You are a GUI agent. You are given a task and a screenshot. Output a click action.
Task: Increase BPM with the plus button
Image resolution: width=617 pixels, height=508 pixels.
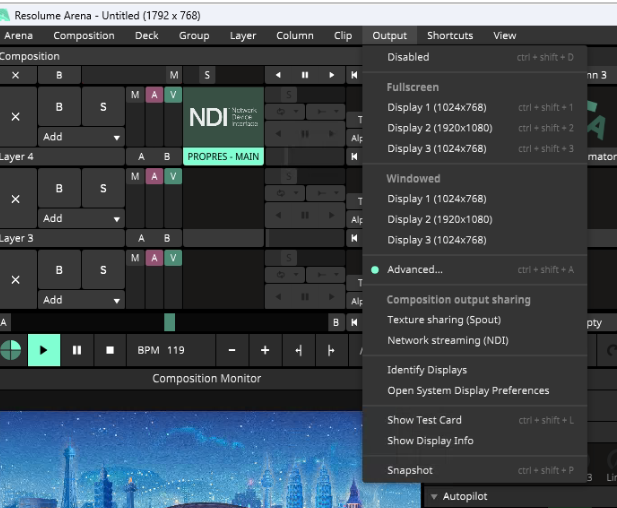(x=265, y=350)
